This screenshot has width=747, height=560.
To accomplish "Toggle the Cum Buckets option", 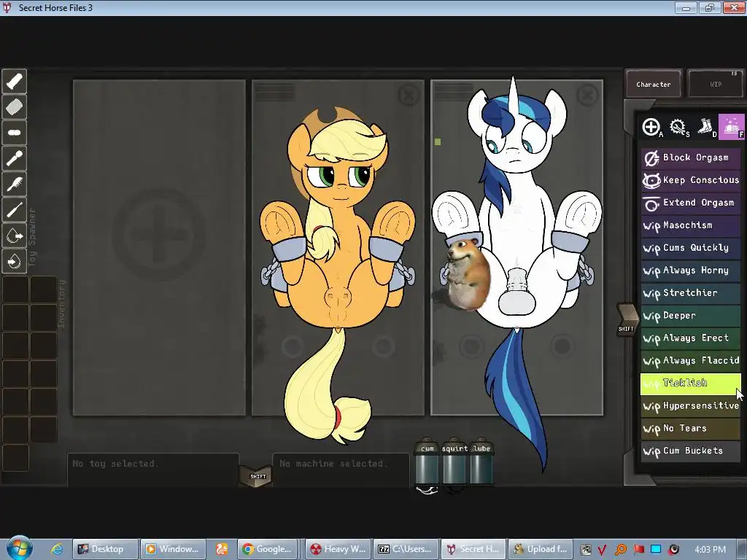I will pos(690,451).
